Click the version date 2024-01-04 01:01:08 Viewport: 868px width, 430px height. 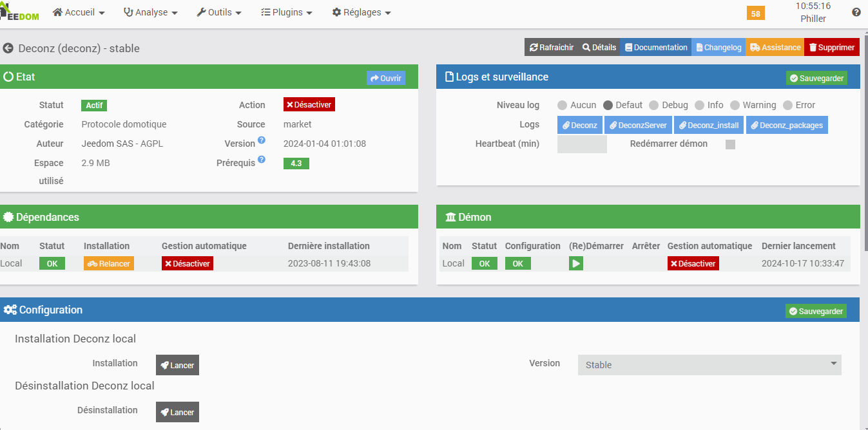click(325, 144)
